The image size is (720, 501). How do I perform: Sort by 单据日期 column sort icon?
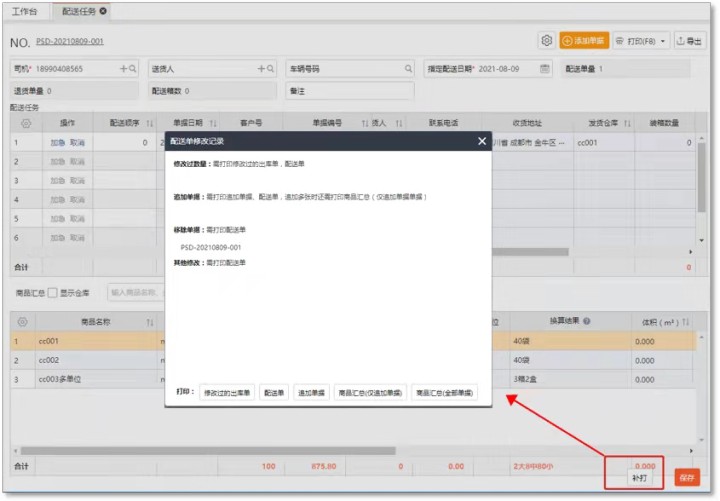tap(213, 123)
